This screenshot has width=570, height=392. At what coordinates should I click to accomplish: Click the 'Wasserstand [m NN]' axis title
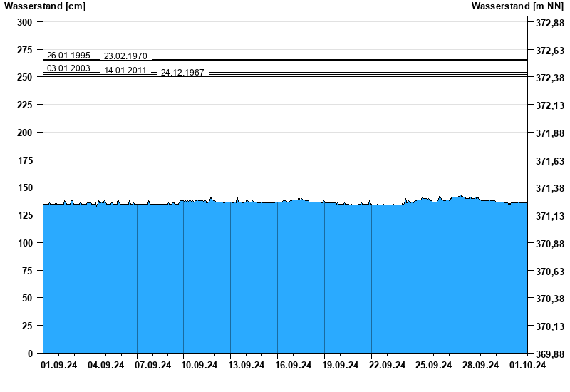517,6
